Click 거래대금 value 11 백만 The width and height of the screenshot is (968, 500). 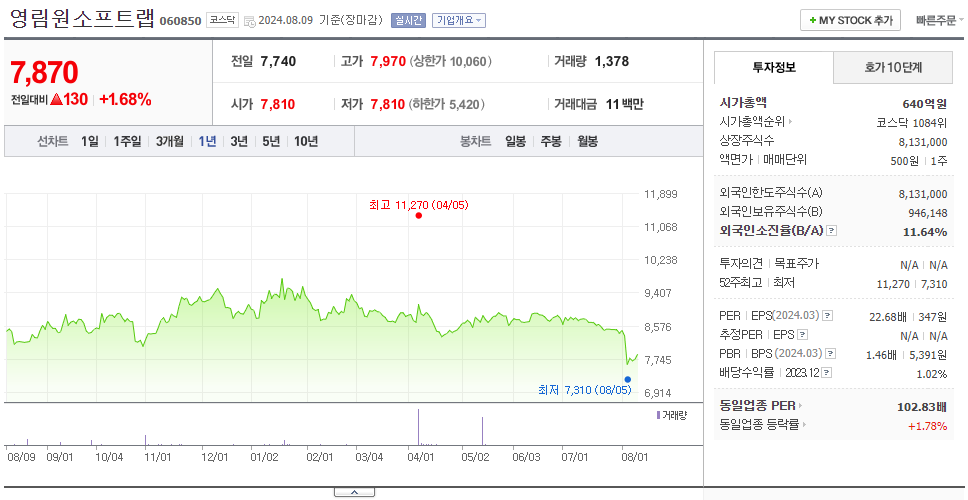624,104
